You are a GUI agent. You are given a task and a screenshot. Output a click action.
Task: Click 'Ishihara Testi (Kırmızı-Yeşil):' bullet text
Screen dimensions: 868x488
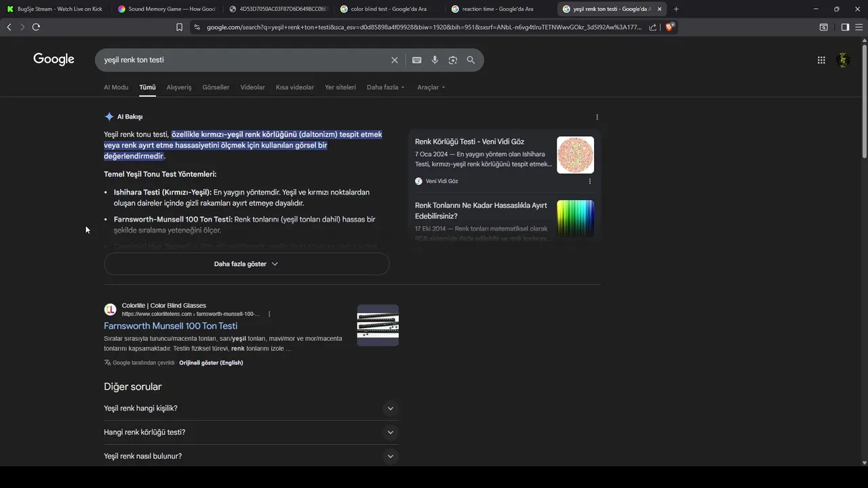[x=163, y=192]
